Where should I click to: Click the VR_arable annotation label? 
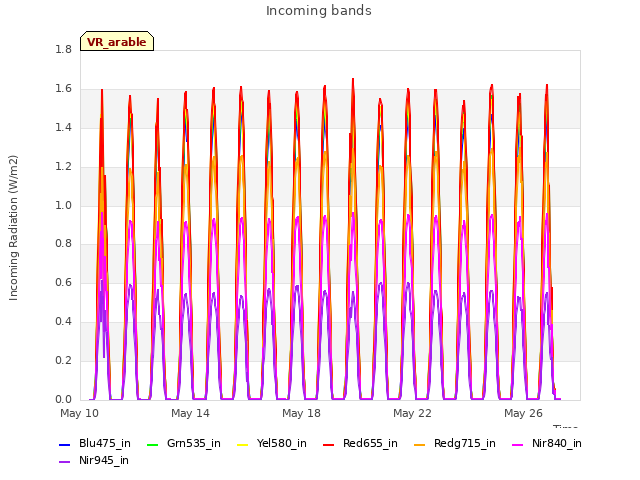pyautogui.click(x=117, y=42)
